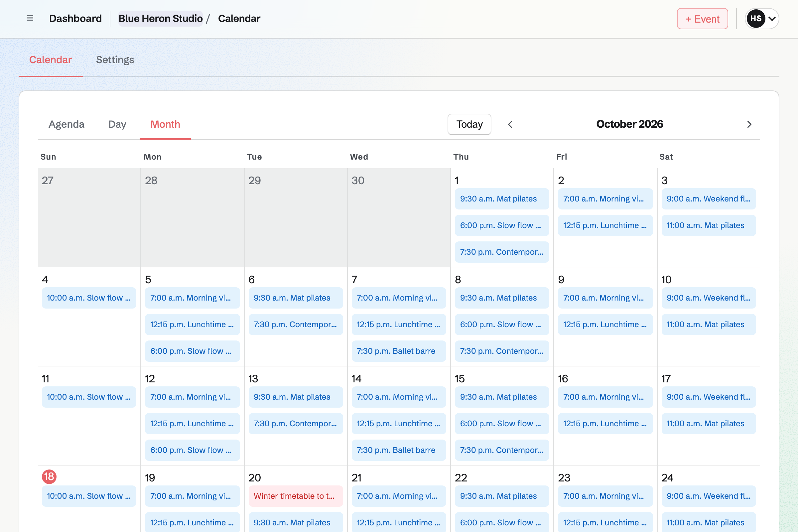798x532 pixels.
Task: Open 7:00 a.m. Morning event on October 9
Action: [605, 298]
